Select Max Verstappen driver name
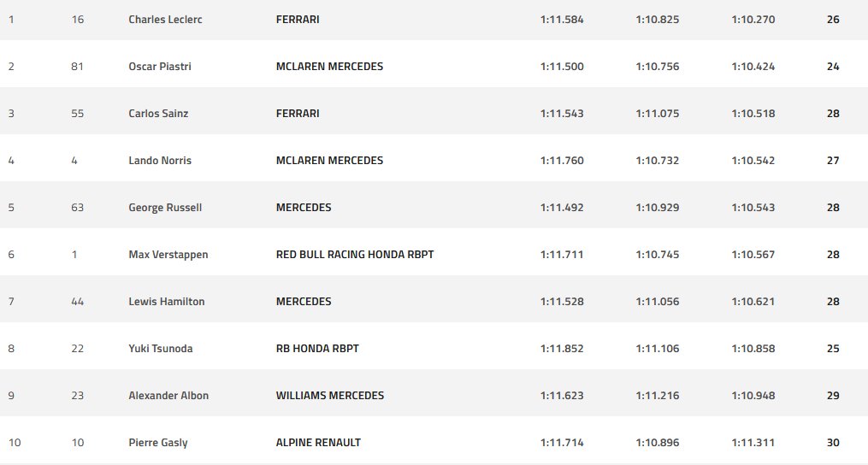 [x=168, y=255]
